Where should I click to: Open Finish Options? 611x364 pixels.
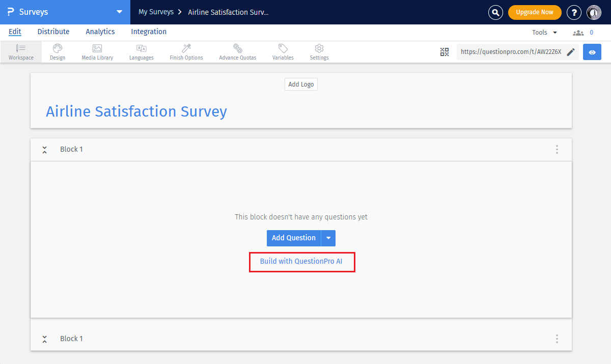point(186,51)
